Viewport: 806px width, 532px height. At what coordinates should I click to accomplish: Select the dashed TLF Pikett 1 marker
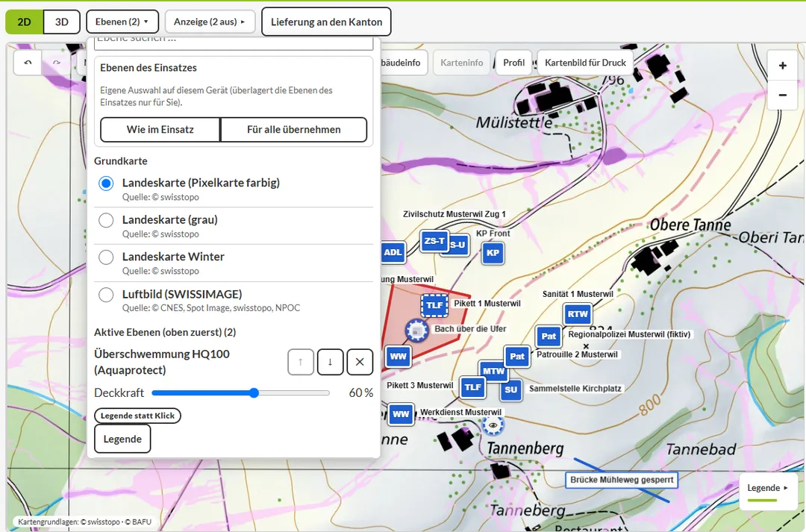pyautogui.click(x=434, y=305)
